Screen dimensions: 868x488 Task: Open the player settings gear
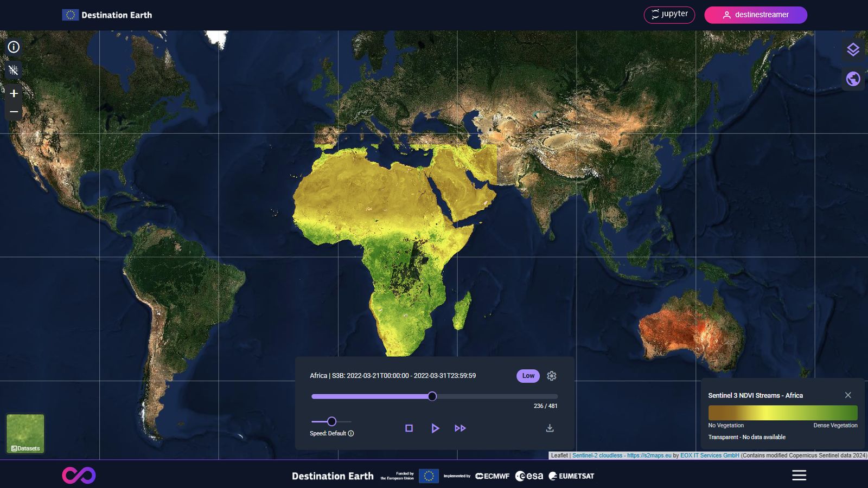pos(552,376)
